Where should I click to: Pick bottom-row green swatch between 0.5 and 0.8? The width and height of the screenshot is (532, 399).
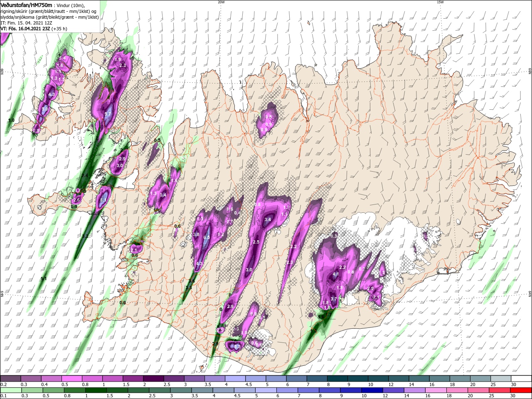click(53, 390)
